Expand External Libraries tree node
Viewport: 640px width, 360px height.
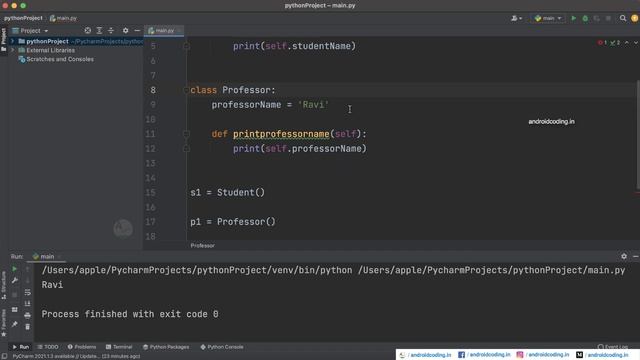(13, 50)
